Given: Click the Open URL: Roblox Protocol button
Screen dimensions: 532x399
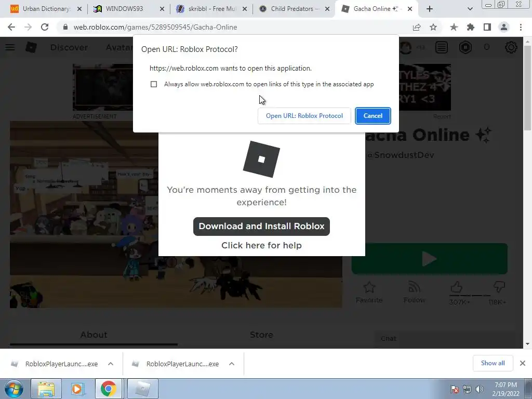Looking at the screenshot, I should [304, 116].
